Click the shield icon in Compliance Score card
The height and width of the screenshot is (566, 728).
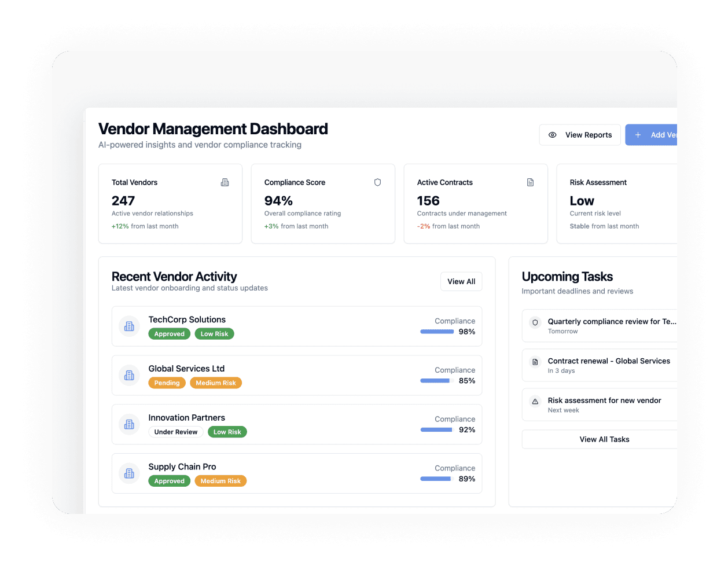coord(377,182)
